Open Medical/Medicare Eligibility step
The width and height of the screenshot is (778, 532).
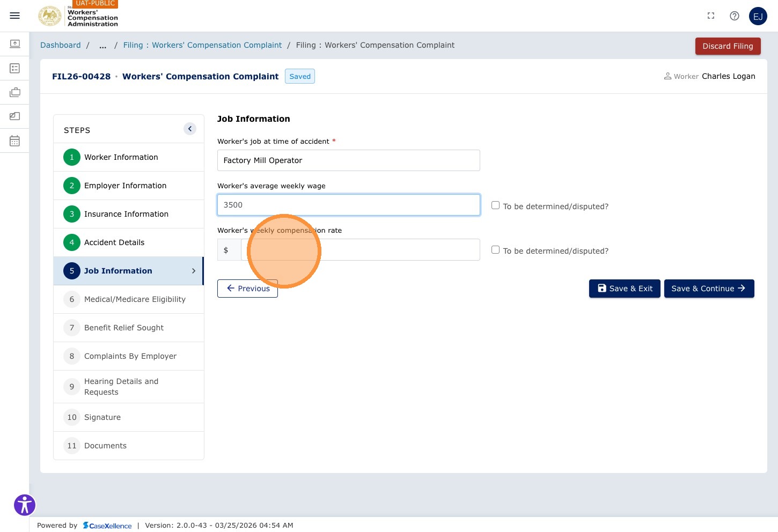129,299
